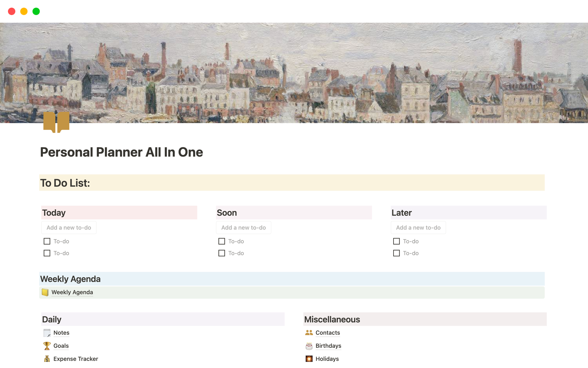The image size is (588, 368).
Task: Click the Expense Tracker money bag icon
Action: (x=47, y=358)
